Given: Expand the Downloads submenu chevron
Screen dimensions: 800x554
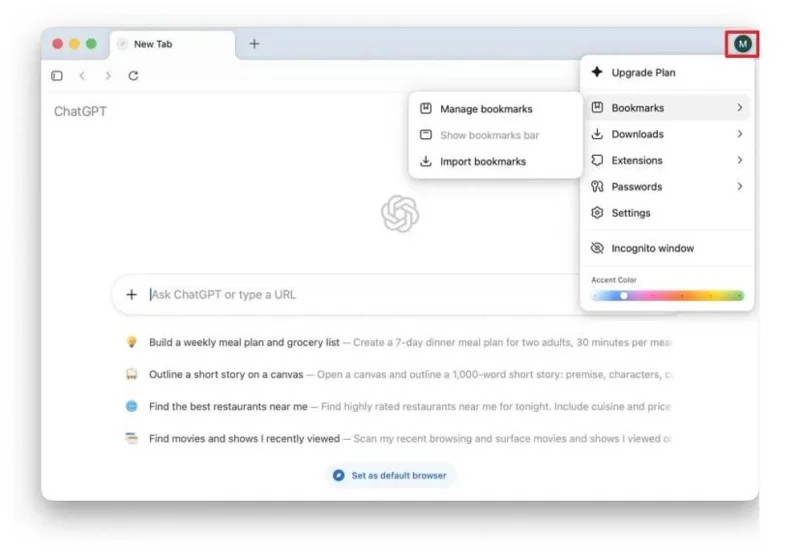Looking at the screenshot, I should coord(739,134).
